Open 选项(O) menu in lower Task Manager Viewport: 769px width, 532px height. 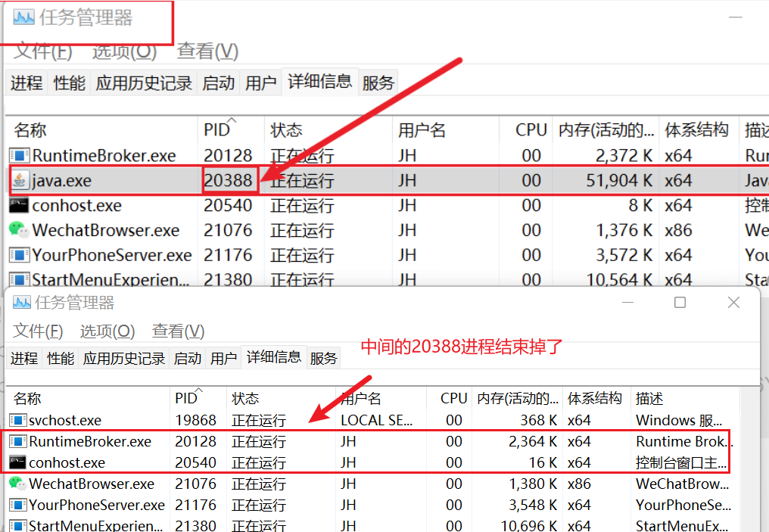click(107, 331)
